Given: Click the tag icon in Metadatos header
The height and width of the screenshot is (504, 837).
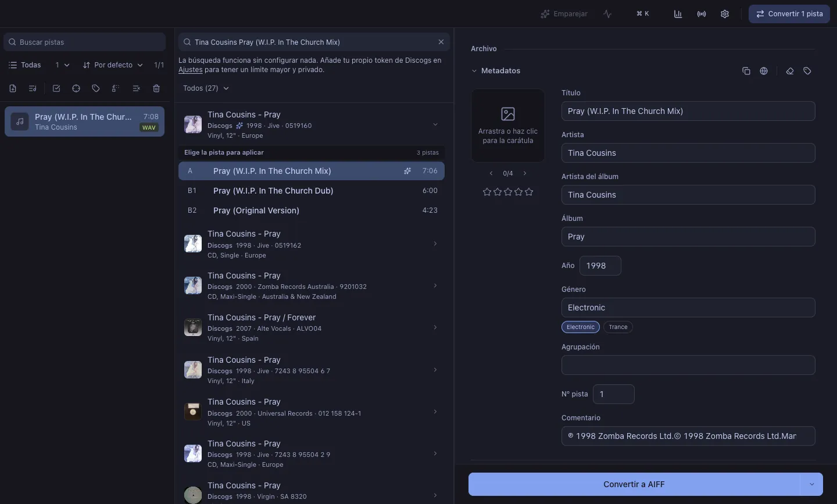Looking at the screenshot, I should (807, 71).
